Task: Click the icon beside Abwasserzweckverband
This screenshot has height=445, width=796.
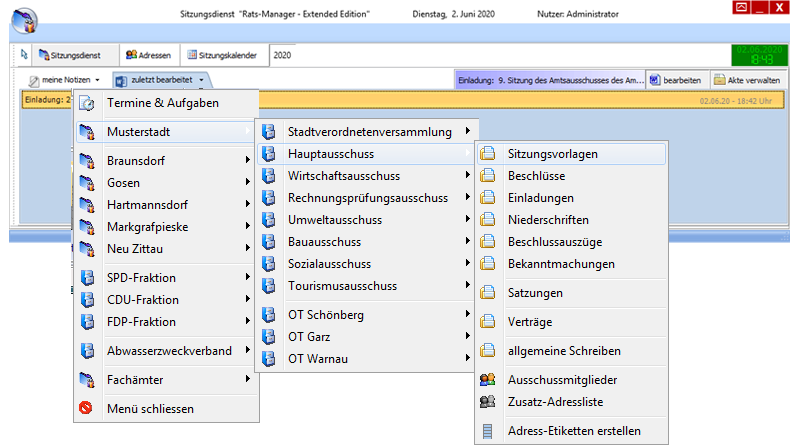Action: pyautogui.click(x=87, y=351)
